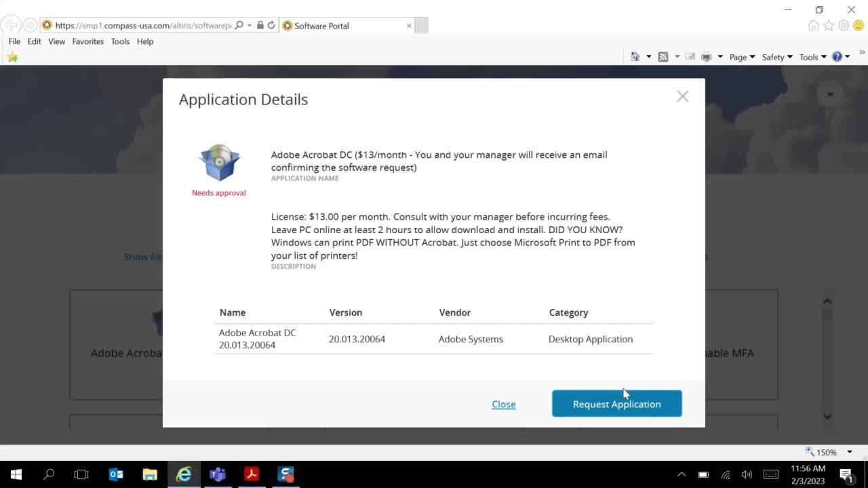Open Adobe Acrobat from the taskbar
The width and height of the screenshot is (868, 488).
tap(252, 474)
